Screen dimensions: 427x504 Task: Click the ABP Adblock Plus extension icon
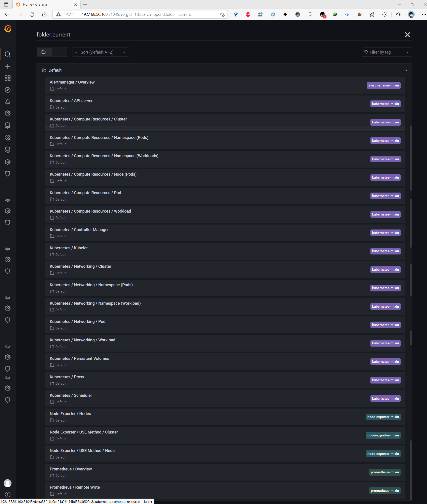pos(248,14)
